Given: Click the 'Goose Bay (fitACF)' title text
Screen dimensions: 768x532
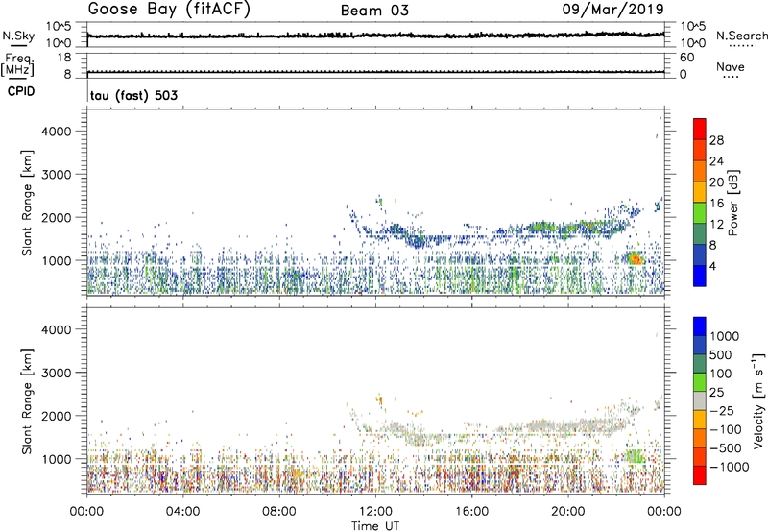Looking at the screenshot, I should pyautogui.click(x=169, y=10).
